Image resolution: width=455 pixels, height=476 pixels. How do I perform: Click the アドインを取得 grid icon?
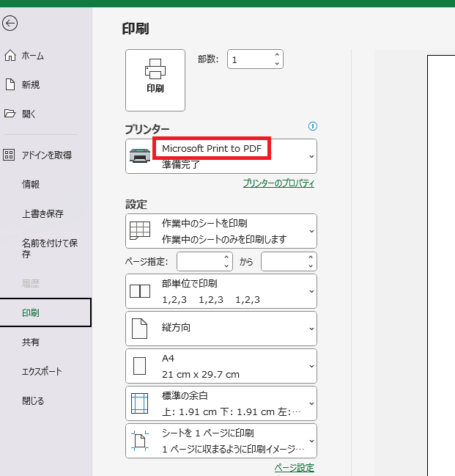tap(9, 155)
